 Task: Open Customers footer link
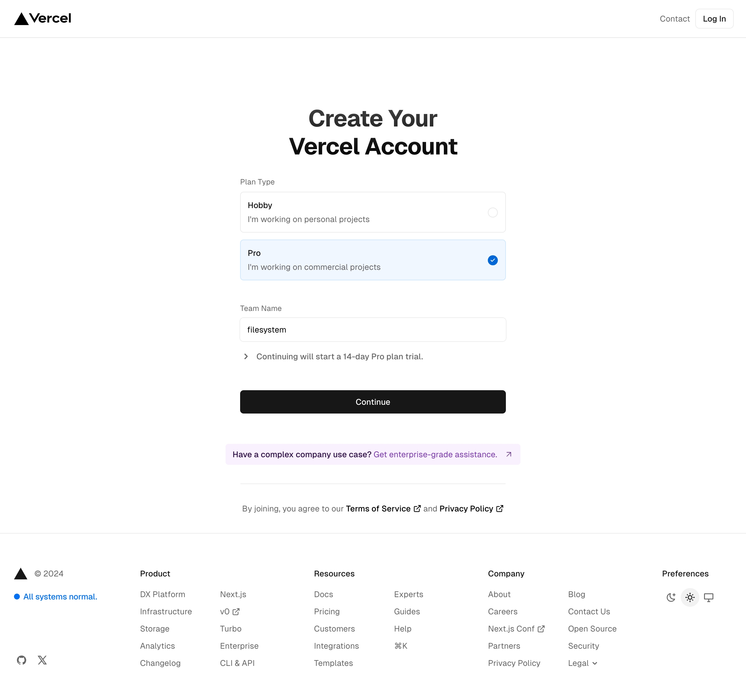pos(334,629)
